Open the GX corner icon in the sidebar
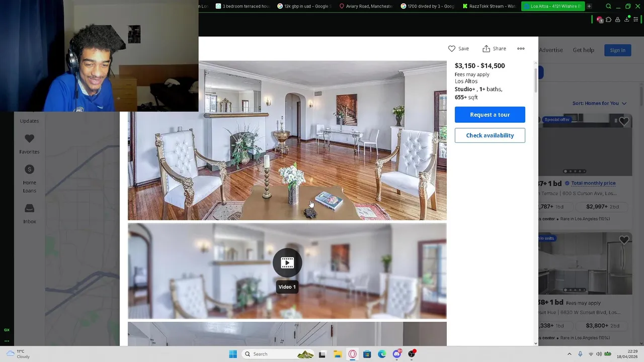 coord(7,330)
